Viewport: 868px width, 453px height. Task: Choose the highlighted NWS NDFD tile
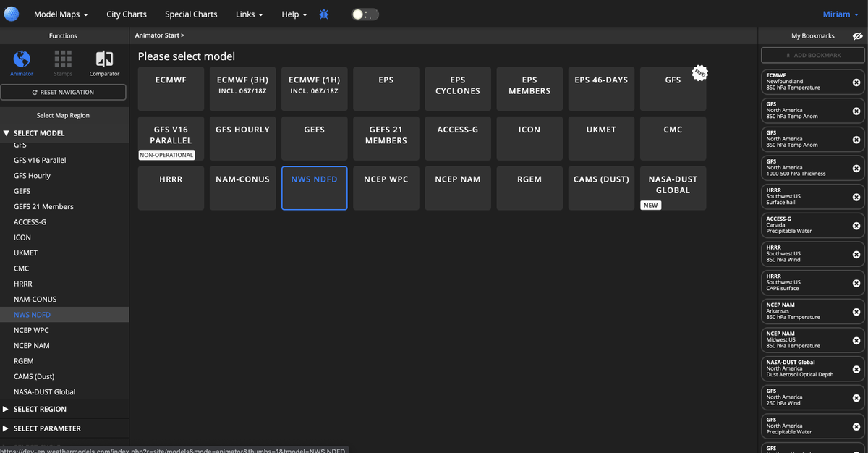coord(314,188)
